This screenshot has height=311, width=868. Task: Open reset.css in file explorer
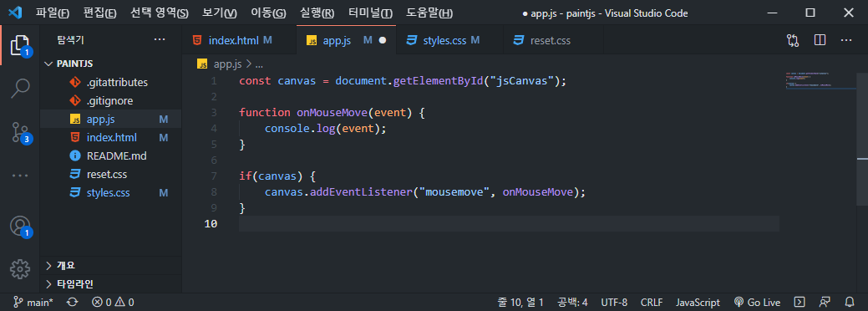click(x=111, y=175)
